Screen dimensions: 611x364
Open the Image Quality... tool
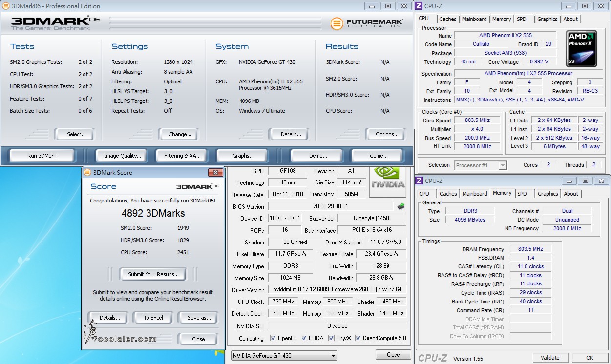(x=123, y=156)
